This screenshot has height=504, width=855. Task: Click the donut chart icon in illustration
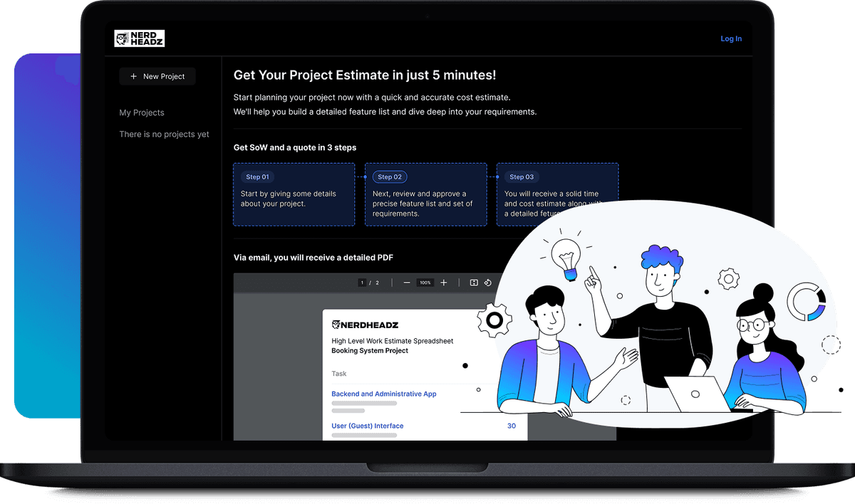pos(807,302)
